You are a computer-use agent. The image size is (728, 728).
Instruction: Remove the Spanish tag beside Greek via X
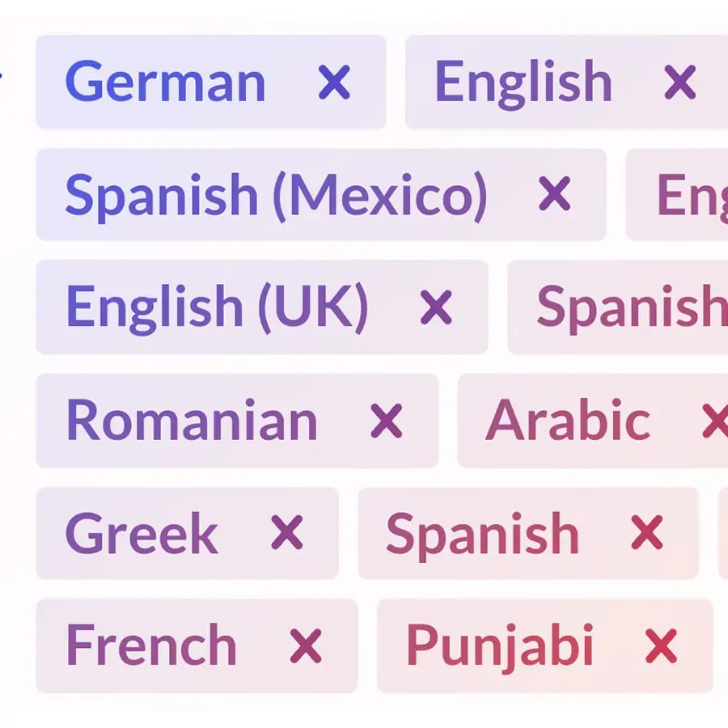click(646, 533)
